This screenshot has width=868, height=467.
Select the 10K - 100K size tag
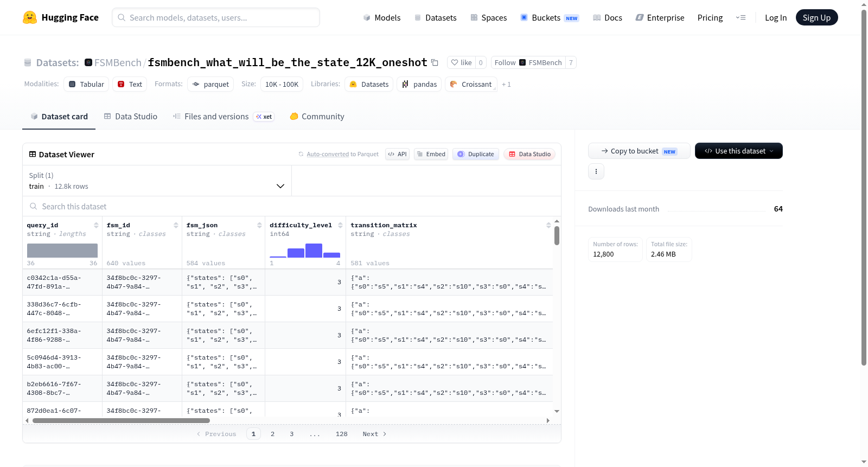[x=282, y=84]
